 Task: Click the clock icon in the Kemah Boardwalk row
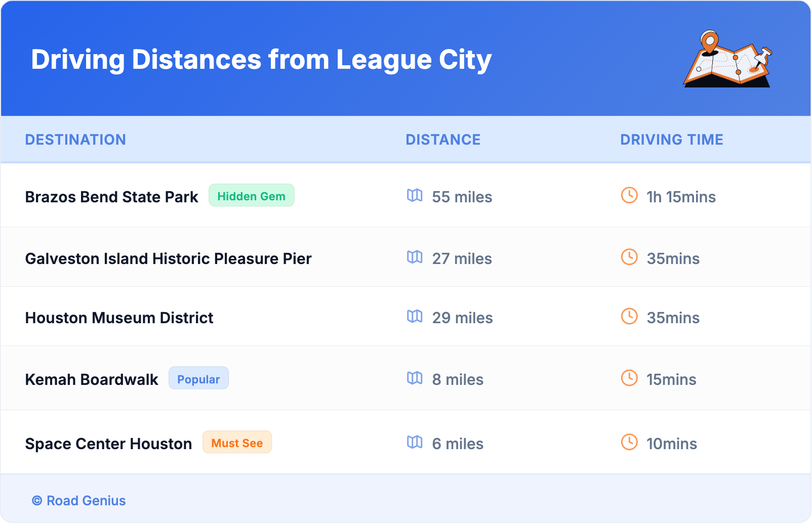click(629, 378)
